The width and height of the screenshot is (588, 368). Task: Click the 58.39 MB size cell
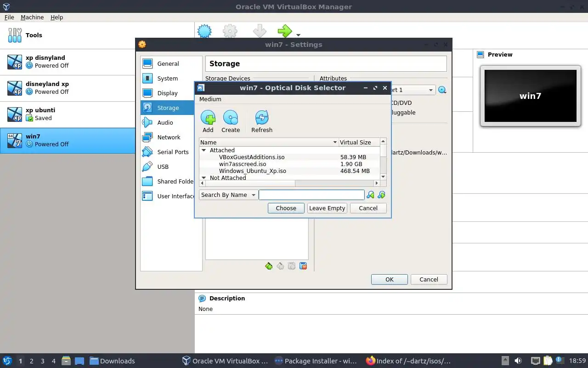point(353,157)
